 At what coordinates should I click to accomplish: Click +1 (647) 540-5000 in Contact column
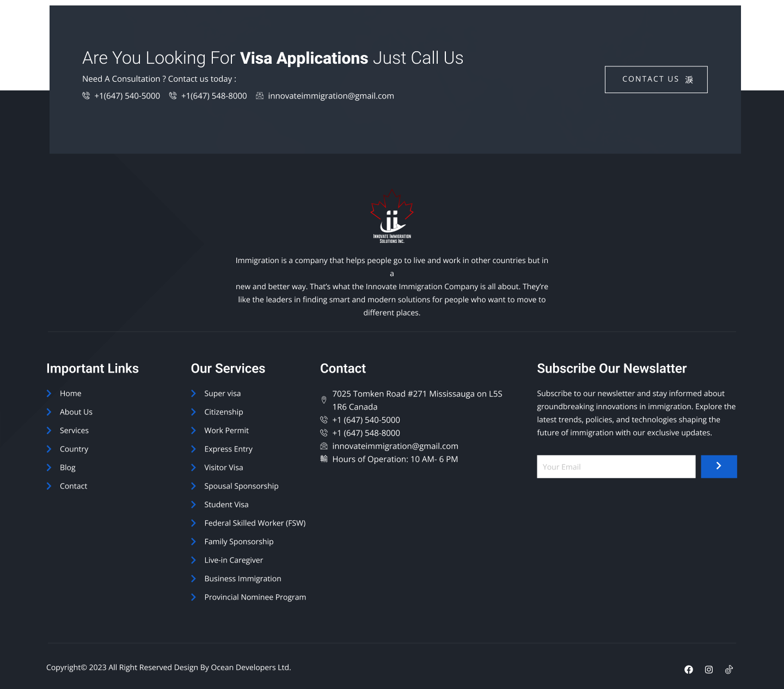pyautogui.click(x=366, y=420)
